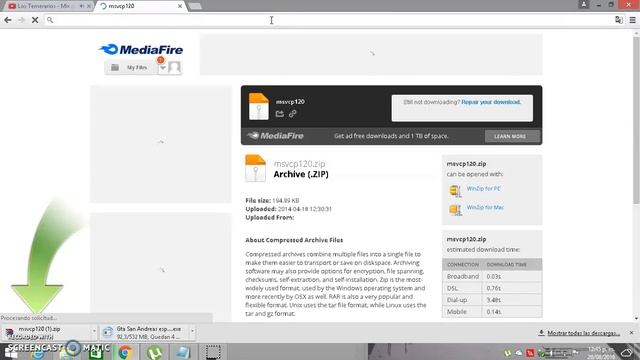
Task: Expand the account dropdown arrow
Action: pos(162,68)
